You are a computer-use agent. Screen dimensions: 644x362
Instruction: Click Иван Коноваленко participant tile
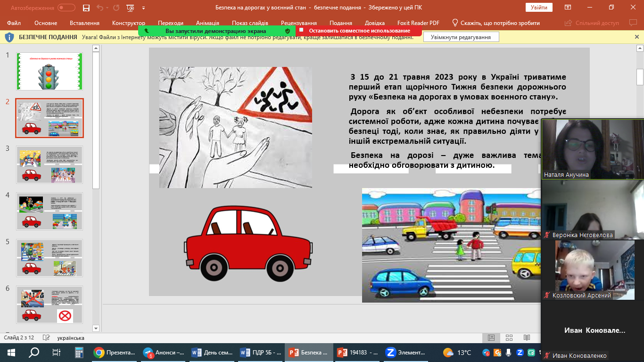(x=592, y=330)
